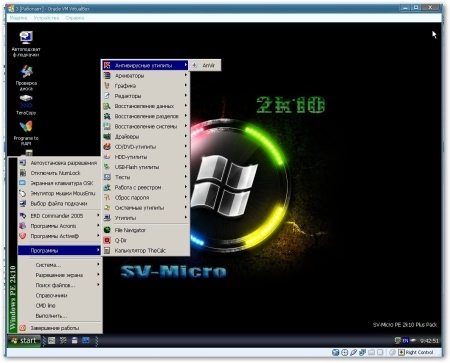Image resolution: width=450 pixels, height=363 pixels.
Task: Click the hard disk activity icon in VirtualBox status bar
Action: (x=336, y=352)
